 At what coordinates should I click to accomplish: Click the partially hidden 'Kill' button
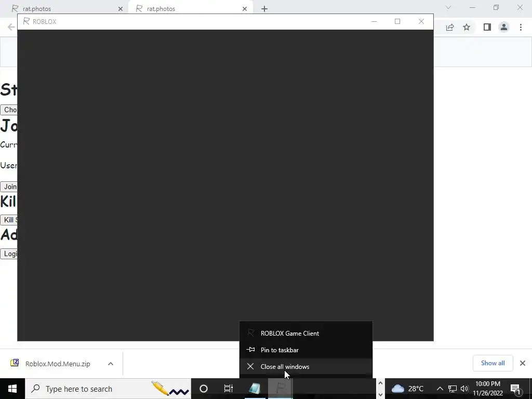coord(9,220)
